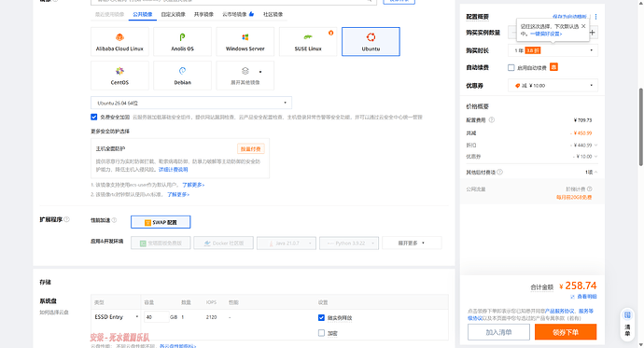Open the ESSD Entry disk type dropdown

coord(117,317)
